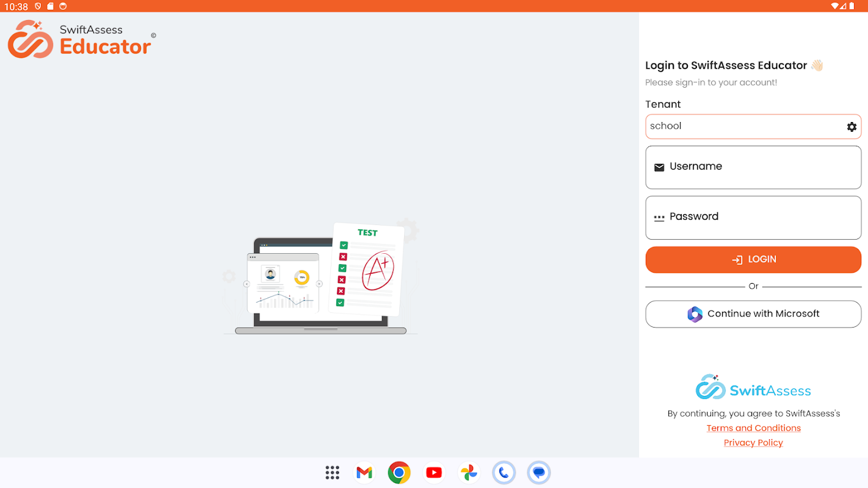868x488 pixels.
Task: Click the blue SwiftAssess footer logo
Action: pos(753,387)
